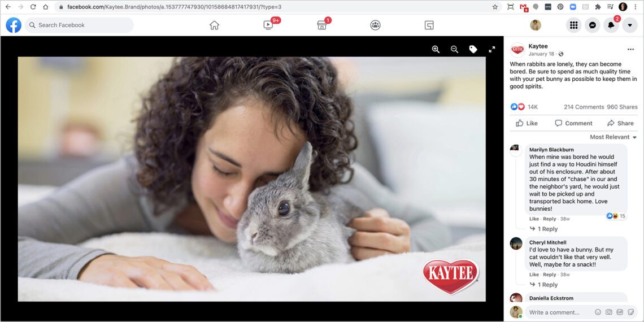
Task: Open Marilyn Blackburn's avatar
Action: point(516,150)
